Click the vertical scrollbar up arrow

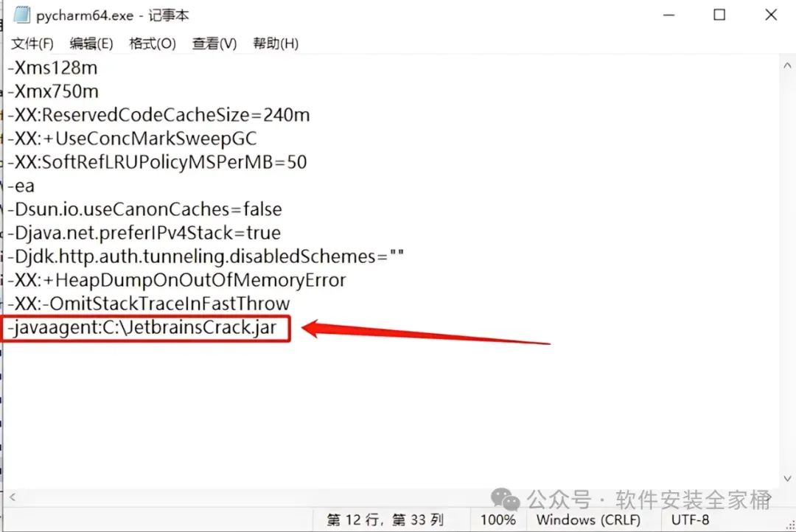(787, 66)
